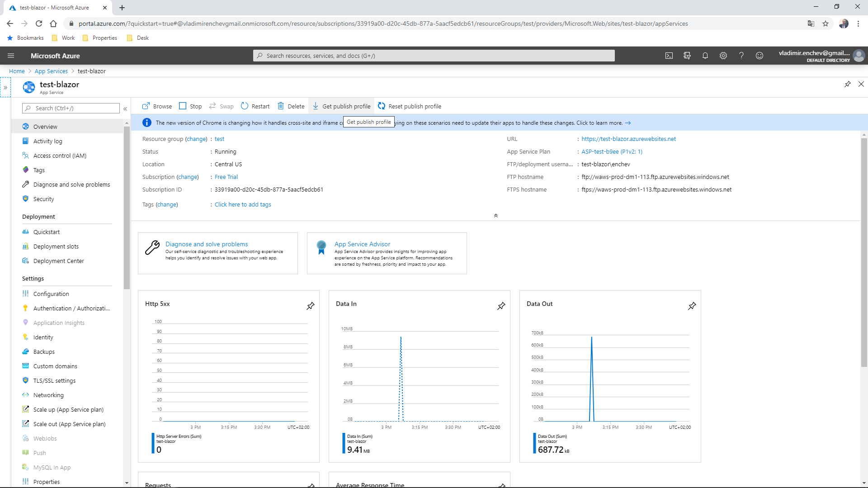
Task: Go to Home breadcrumb
Action: click(x=17, y=71)
